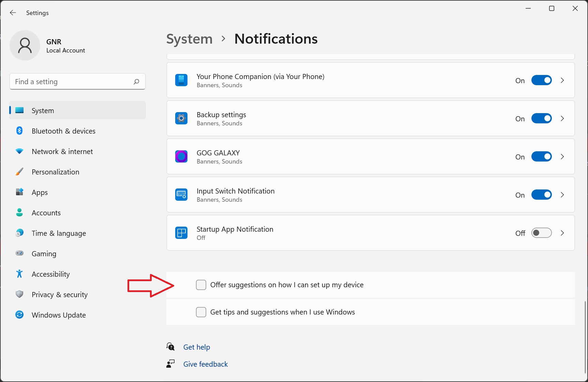
Task: Click the Find a setting search box
Action: click(72, 82)
